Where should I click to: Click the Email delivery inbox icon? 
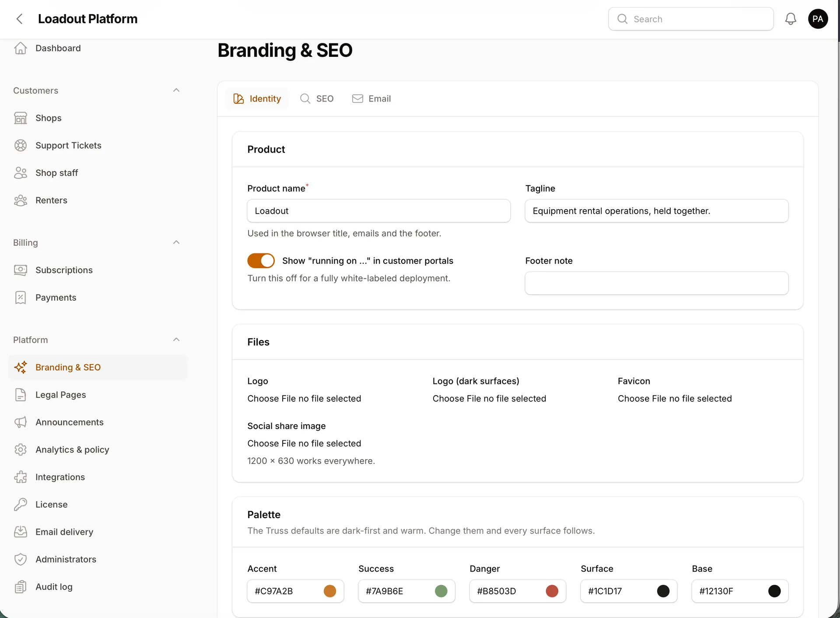click(x=21, y=532)
